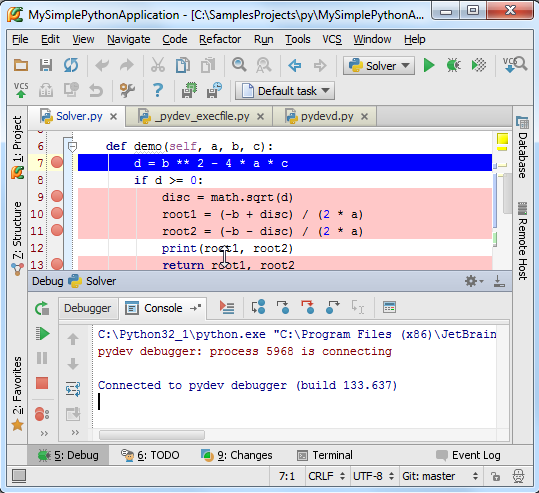
Task: Expand Default task dropdown
Action: pos(285,91)
